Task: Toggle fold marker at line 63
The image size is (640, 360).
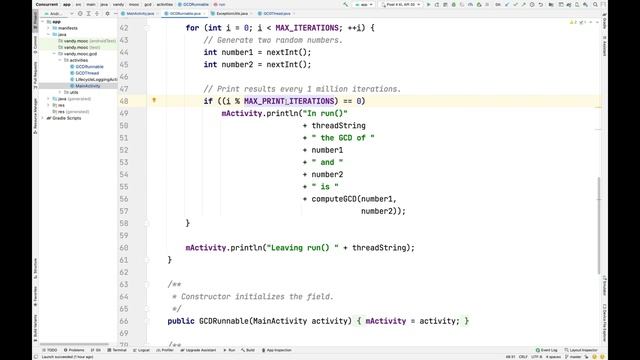Action: click(147, 284)
